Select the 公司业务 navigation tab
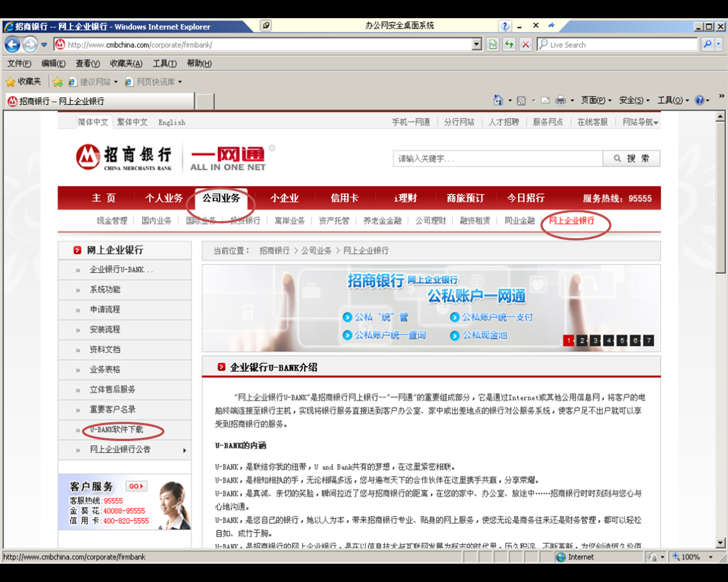The height and width of the screenshot is (582, 728). click(x=221, y=198)
